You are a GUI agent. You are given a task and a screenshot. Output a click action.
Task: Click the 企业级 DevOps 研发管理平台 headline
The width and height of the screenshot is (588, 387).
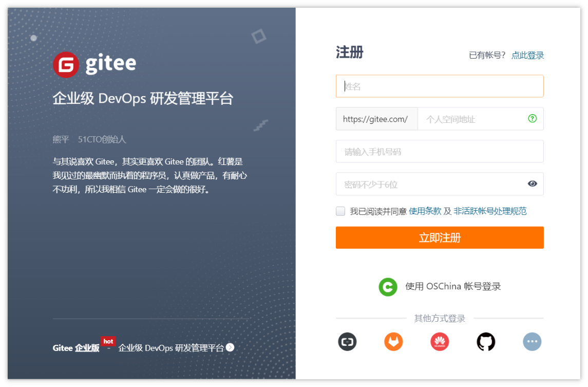tap(143, 99)
